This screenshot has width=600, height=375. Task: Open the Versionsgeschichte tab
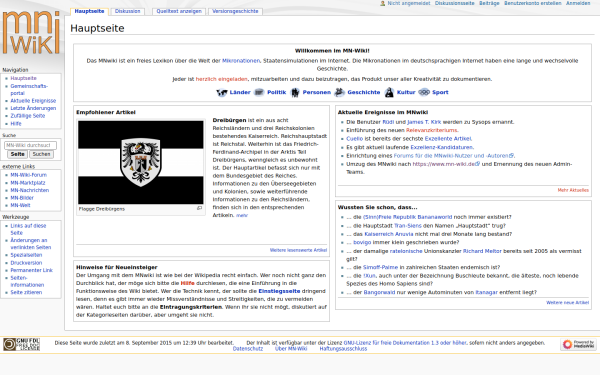pyautogui.click(x=235, y=11)
